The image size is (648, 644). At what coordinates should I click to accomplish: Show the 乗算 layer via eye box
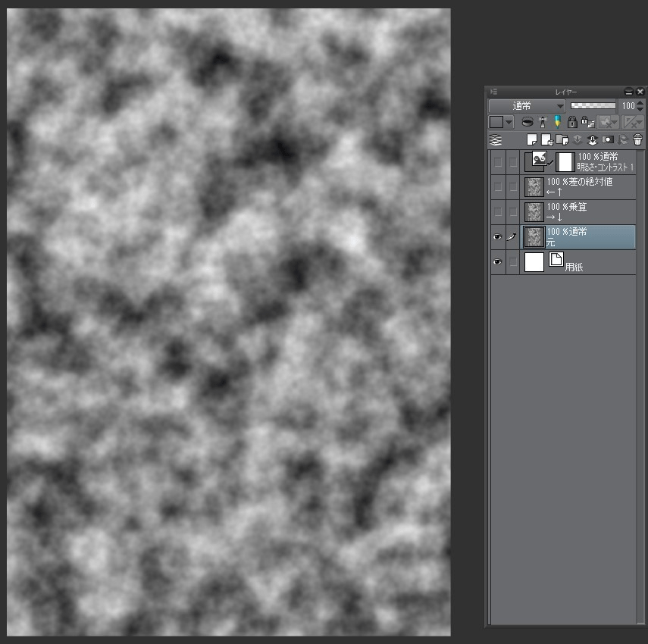pyautogui.click(x=498, y=212)
